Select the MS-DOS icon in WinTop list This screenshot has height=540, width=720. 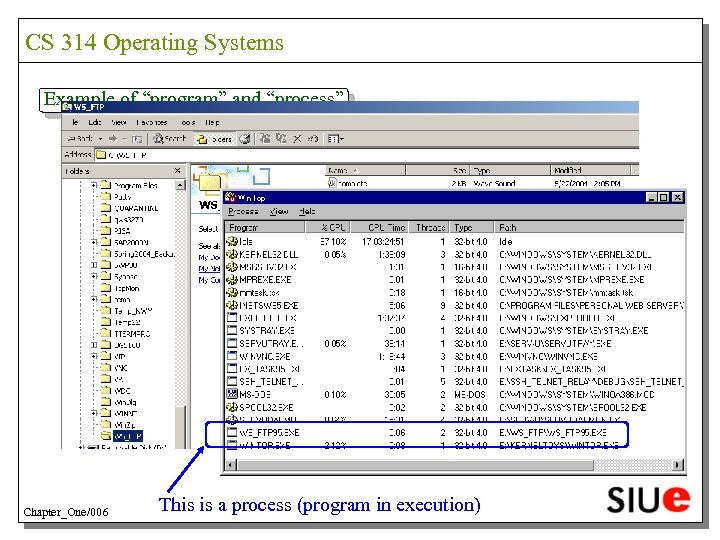coord(232,394)
